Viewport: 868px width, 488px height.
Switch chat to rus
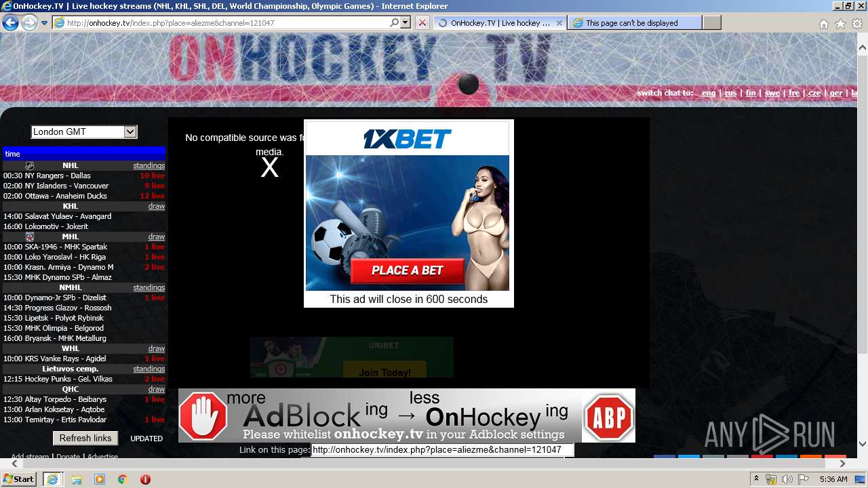click(x=730, y=93)
